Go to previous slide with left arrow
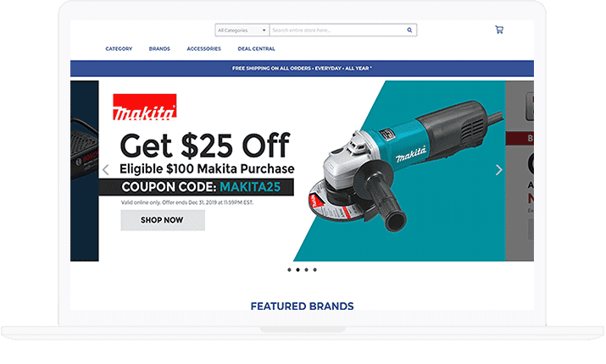Screen dimensions: 606x364 click(105, 170)
